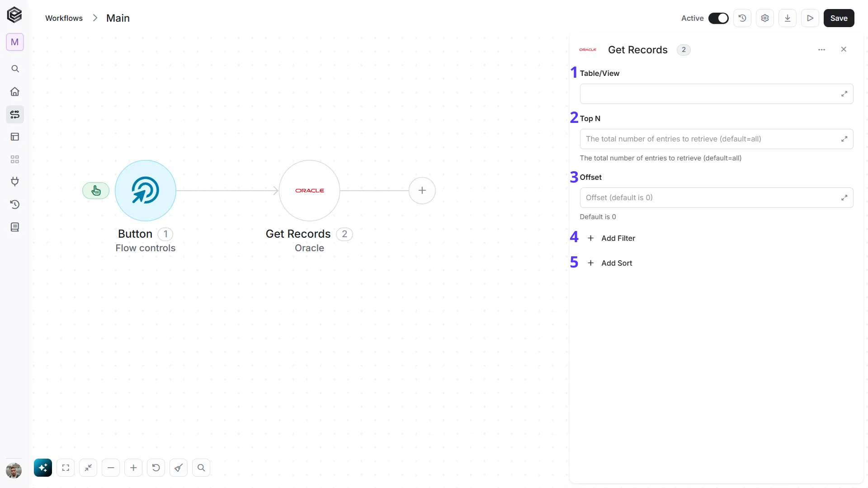Run the workflow with the play button
Image resolution: width=868 pixels, height=488 pixels.
coord(810,18)
